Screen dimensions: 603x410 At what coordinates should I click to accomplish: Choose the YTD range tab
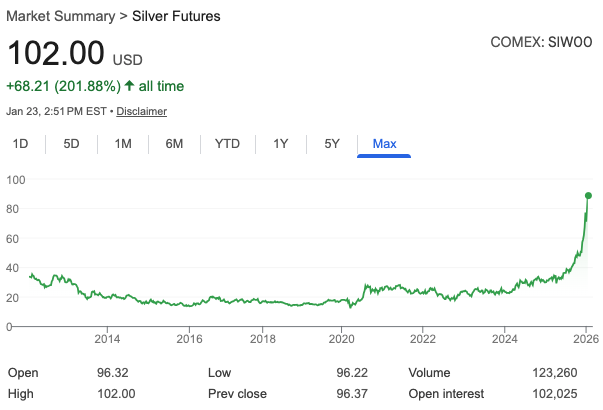pos(227,144)
